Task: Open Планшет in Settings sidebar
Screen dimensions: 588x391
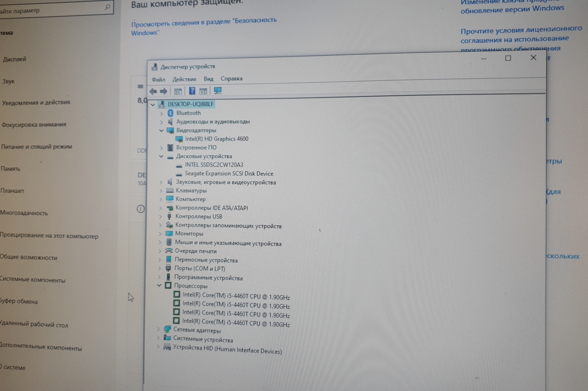Action: click(x=12, y=191)
